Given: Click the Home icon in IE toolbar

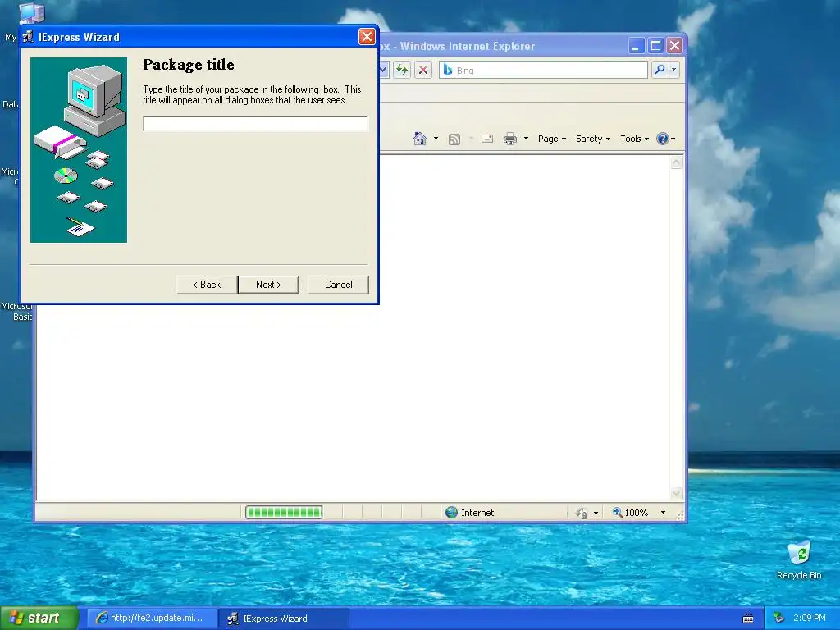Looking at the screenshot, I should click(419, 139).
